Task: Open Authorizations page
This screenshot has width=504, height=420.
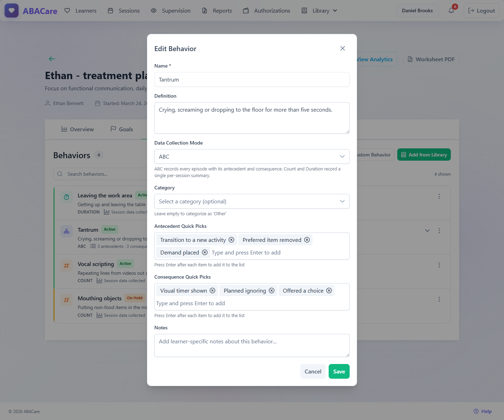Action: (x=267, y=10)
